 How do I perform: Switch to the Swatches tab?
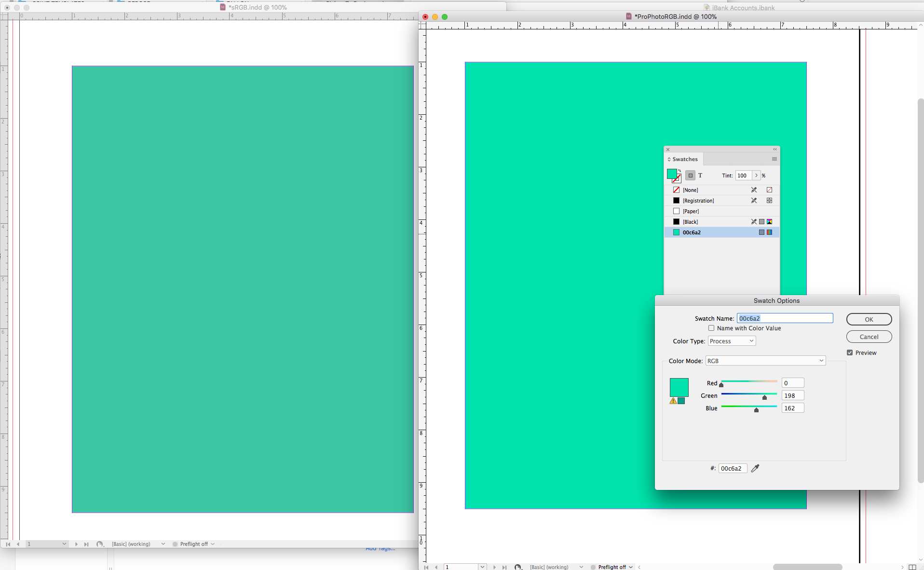pyautogui.click(x=685, y=159)
